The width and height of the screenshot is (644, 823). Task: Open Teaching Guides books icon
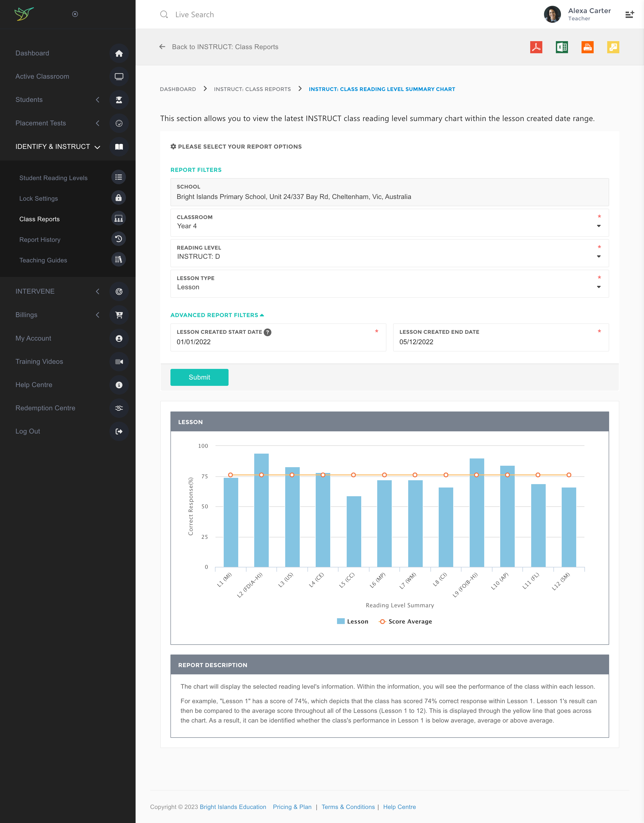coord(118,260)
